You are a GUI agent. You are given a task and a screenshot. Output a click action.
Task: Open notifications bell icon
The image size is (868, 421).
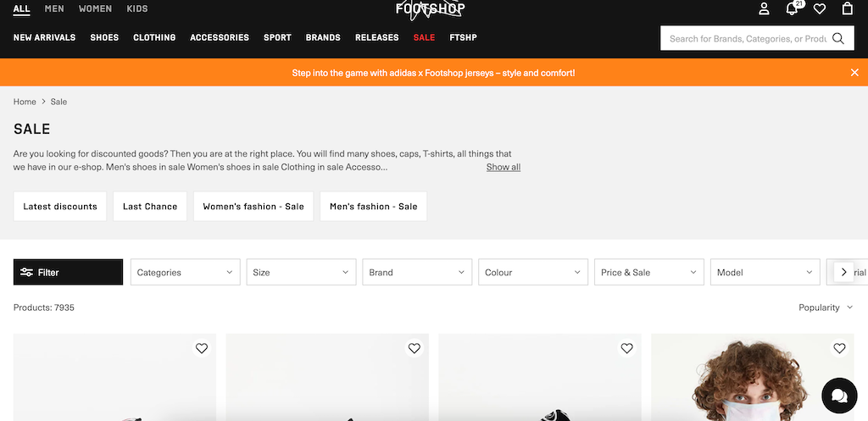(793, 8)
